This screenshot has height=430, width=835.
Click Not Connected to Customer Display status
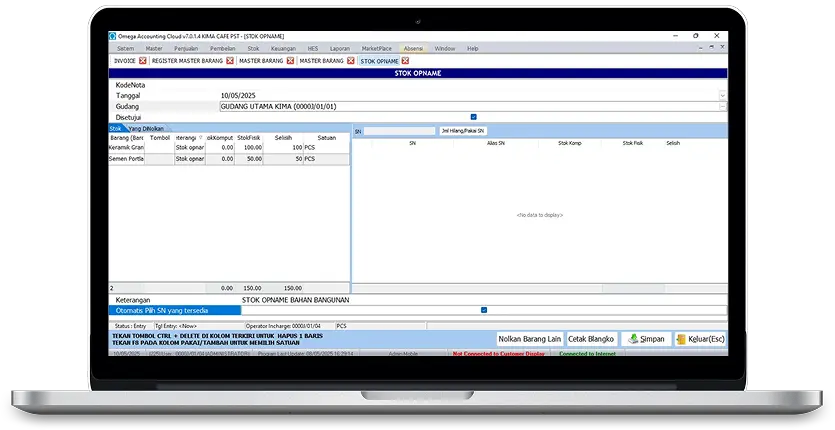(499, 354)
